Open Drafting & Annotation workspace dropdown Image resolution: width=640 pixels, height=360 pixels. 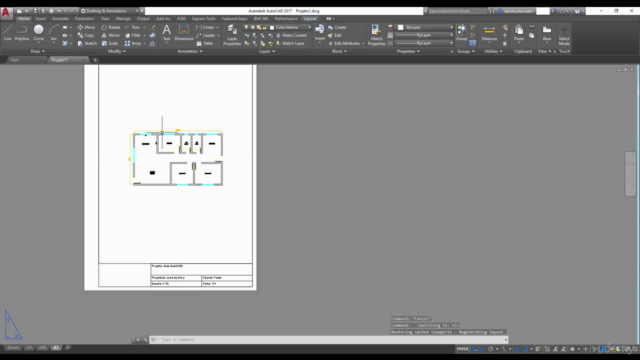coord(110,11)
